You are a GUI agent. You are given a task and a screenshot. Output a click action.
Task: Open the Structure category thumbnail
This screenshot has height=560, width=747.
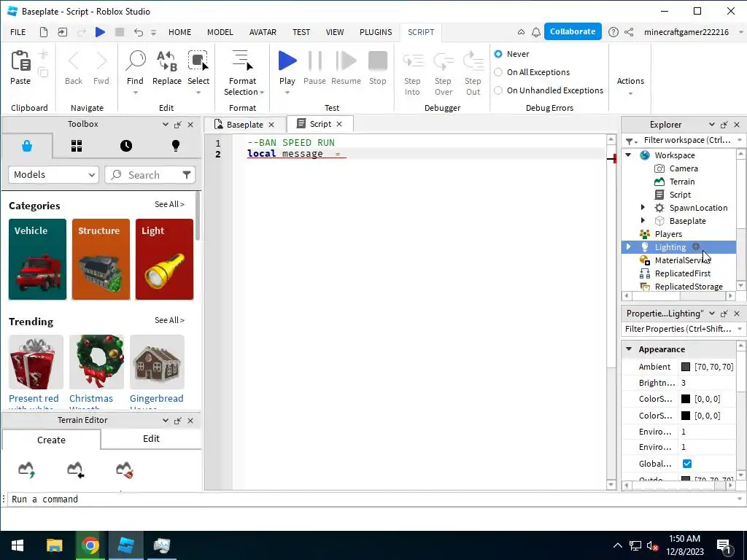(x=101, y=260)
